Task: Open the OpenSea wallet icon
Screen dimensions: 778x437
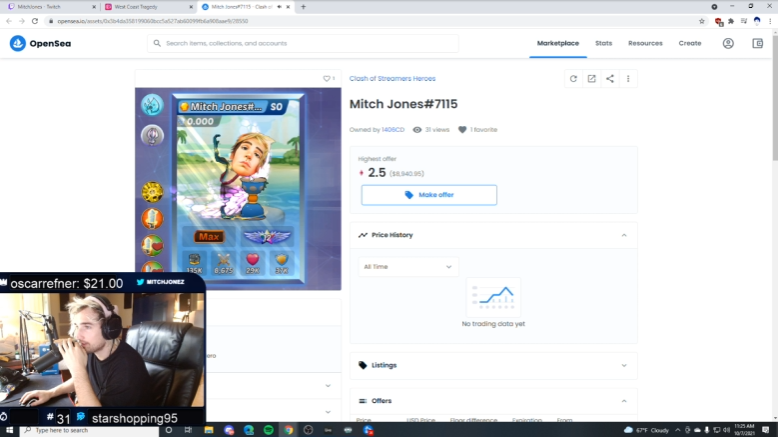Action: click(x=758, y=44)
